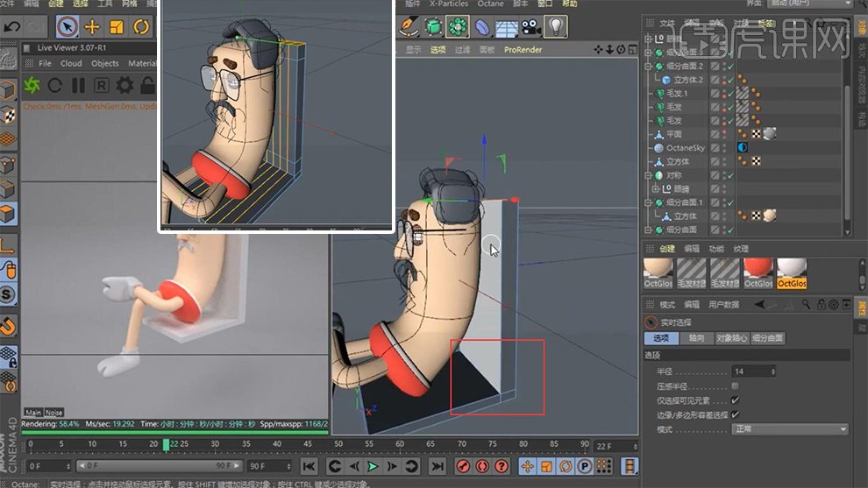
Task: Toggle parameter P keyframe channel
Action: point(585,466)
